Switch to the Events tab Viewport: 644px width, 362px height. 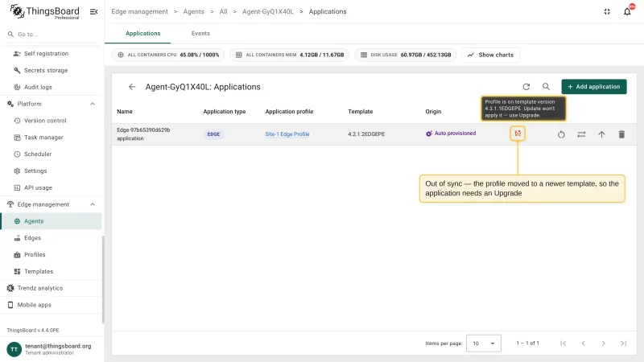[200, 33]
